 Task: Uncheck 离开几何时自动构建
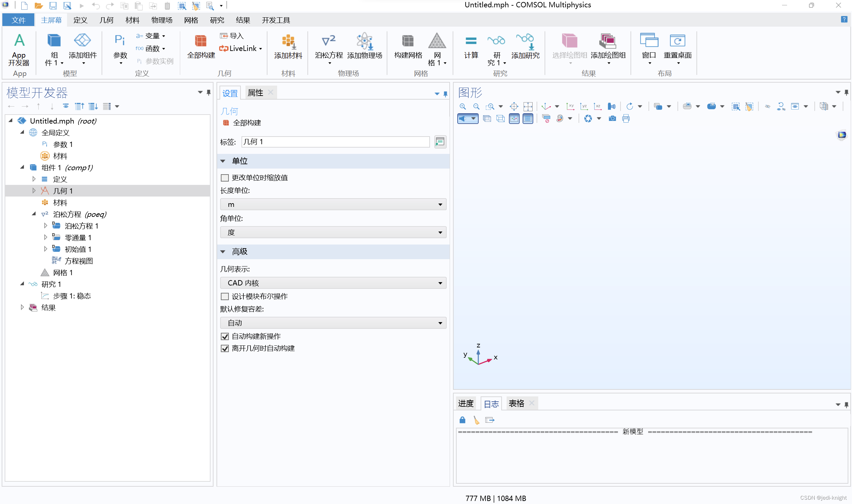point(225,348)
